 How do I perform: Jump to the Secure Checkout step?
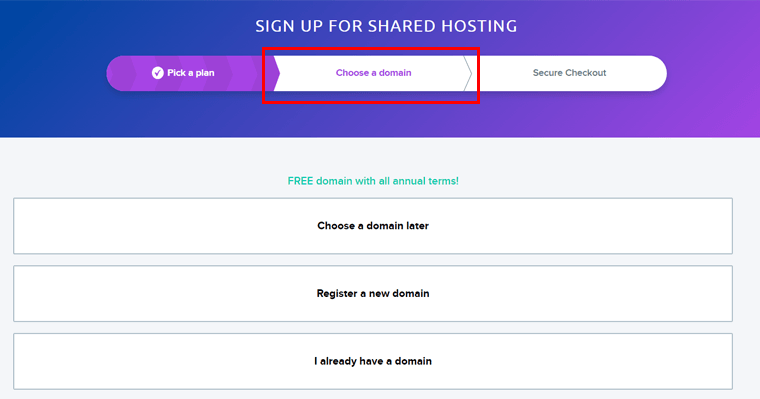pos(569,73)
